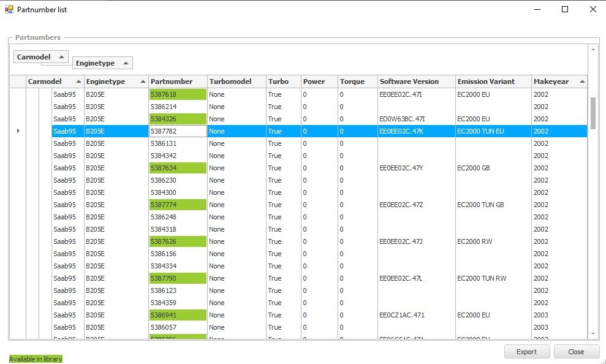
Task: Toggle sort on the Carmodel grouping chip
Action: coord(40,57)
